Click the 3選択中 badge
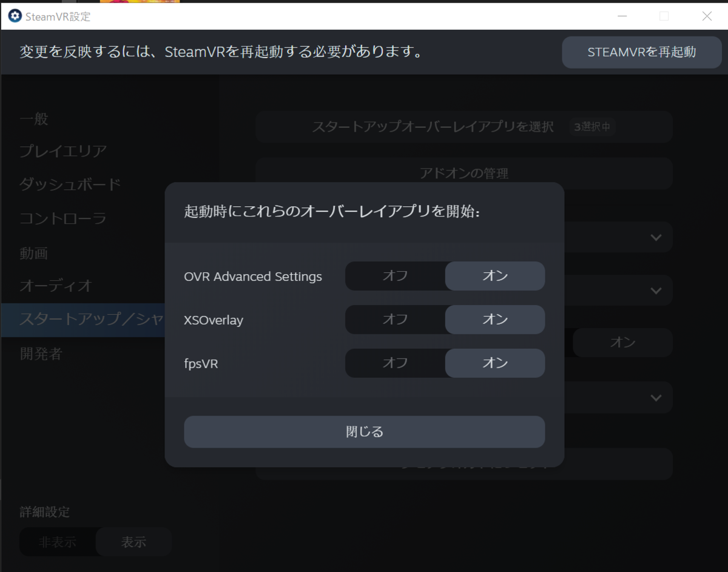This screenshot has height=572, width=728. click(592, 127)
